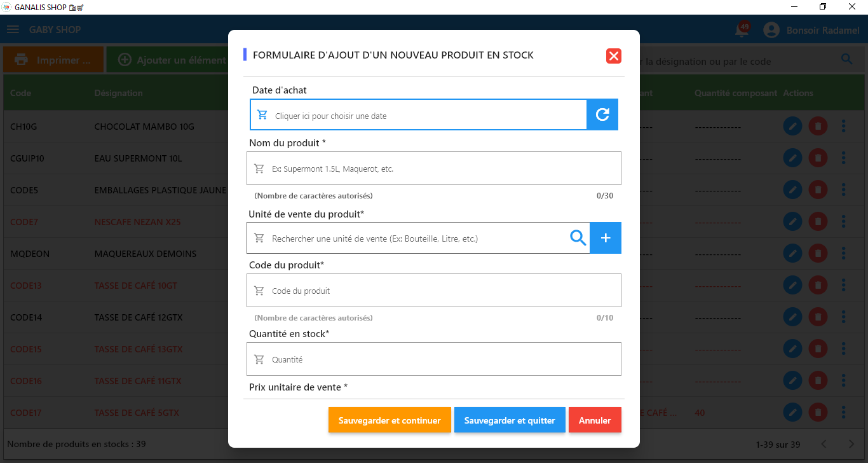Click Sauvegarder et continuer
Image resolution: width=868 pixels, height=463 pixels.
click(390, 420)
